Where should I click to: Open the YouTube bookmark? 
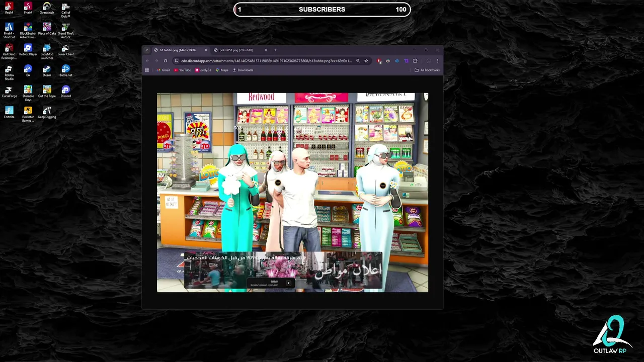pyautogui.click(x=183, y=70)
